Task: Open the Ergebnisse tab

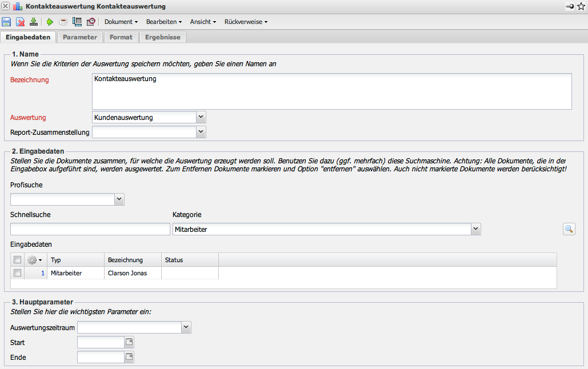Action: [162, 37]
